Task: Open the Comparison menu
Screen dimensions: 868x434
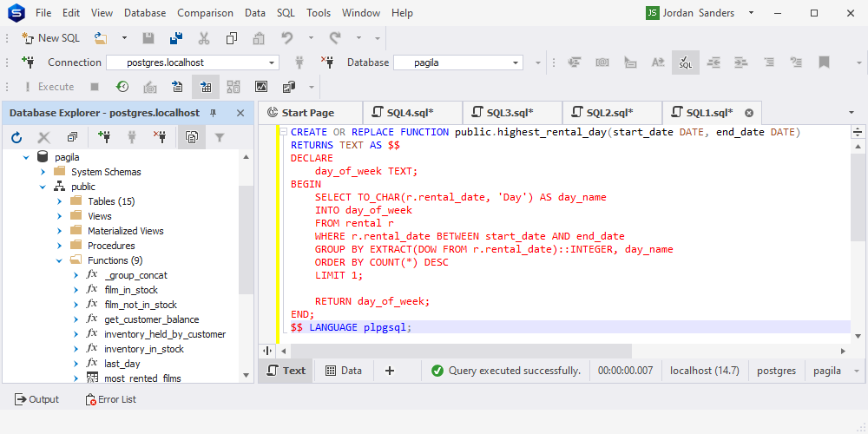Action: [206, 13]
